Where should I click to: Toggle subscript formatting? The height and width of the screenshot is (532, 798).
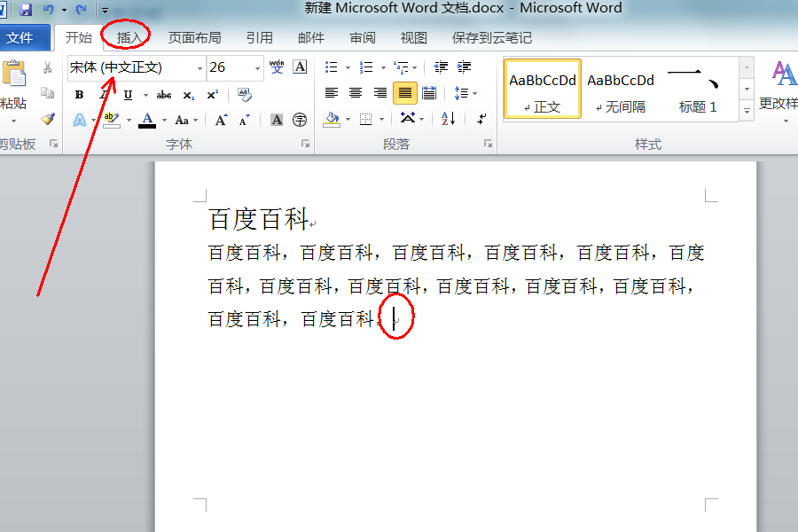coord(188,95)
